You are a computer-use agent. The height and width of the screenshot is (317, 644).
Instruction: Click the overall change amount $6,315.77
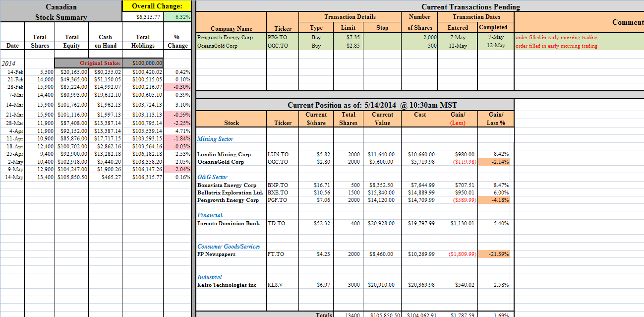[143, 17]
